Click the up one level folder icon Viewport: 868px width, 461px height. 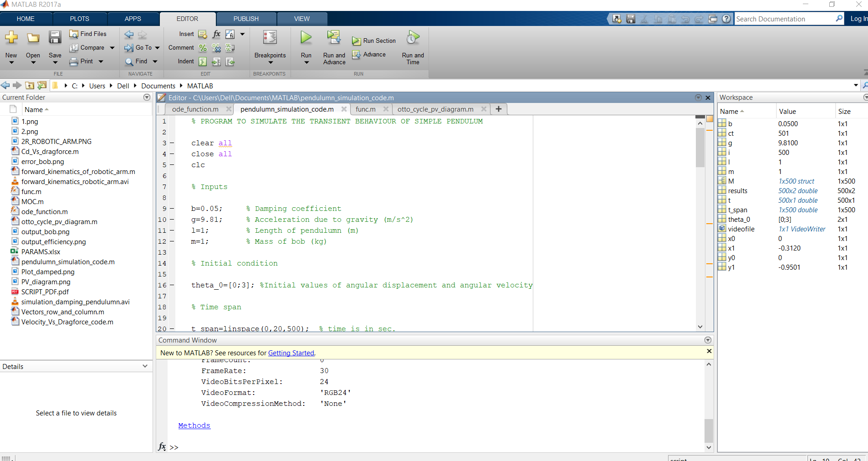coord(30,85)
